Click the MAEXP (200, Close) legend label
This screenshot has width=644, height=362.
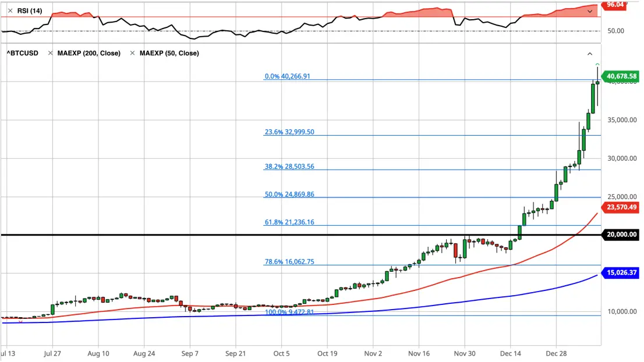point(89,53)
